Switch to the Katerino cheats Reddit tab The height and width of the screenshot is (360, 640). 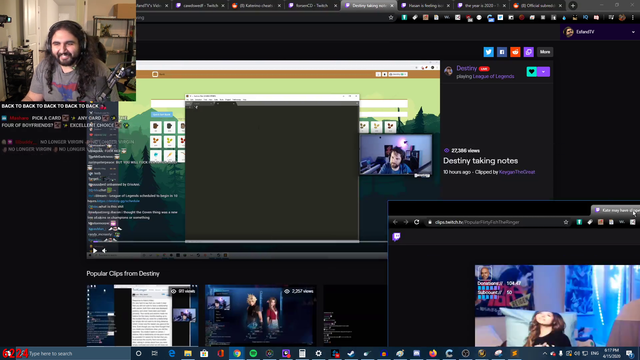(x=256, y=6)
